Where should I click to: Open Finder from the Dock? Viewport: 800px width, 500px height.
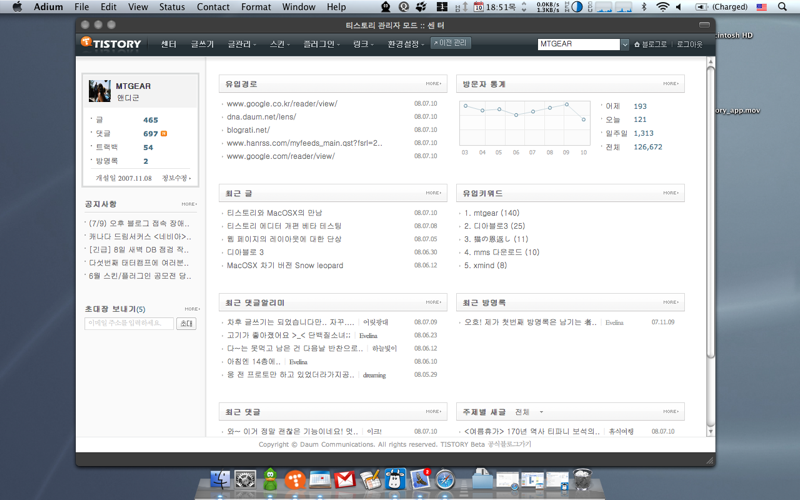(x=220, y=480)
